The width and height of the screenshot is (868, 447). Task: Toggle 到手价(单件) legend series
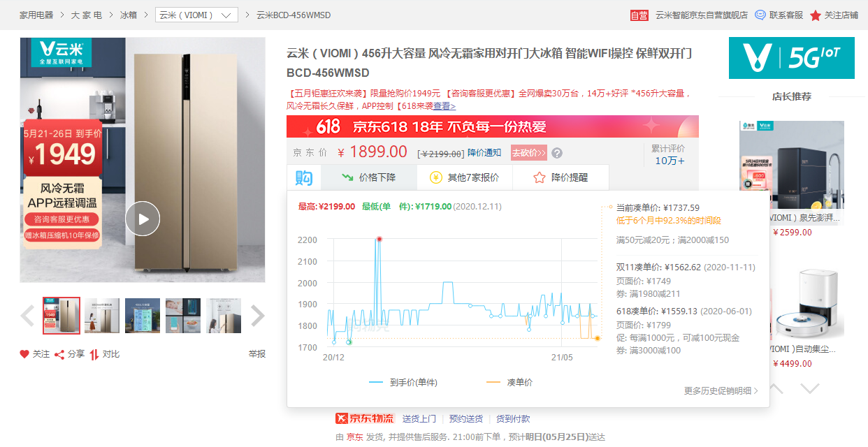pyautogui.click(x=403, y=382)
